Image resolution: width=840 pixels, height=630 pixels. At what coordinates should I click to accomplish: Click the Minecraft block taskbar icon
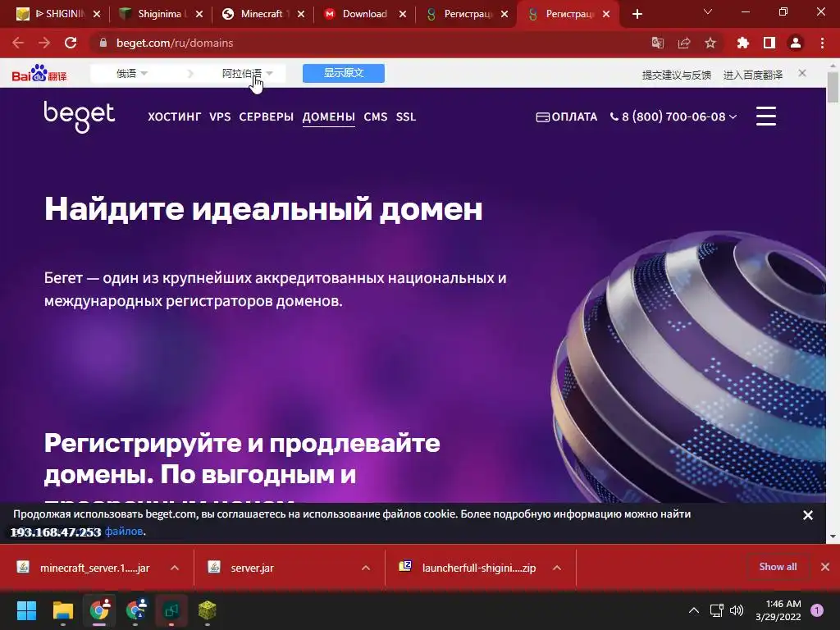click(x=208, y=610)
